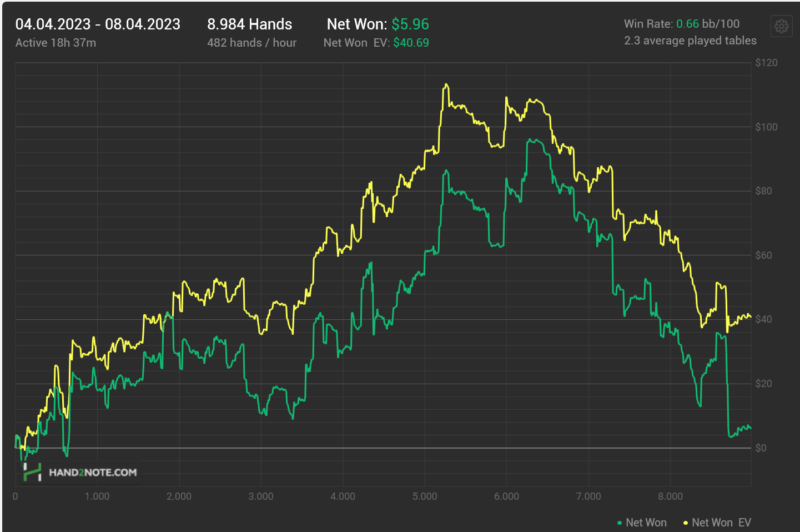The height and width of the screenshot is (532, 800).
Task: Click the Net Won EV $40.69 value
Action: click(x=411, y=43)
